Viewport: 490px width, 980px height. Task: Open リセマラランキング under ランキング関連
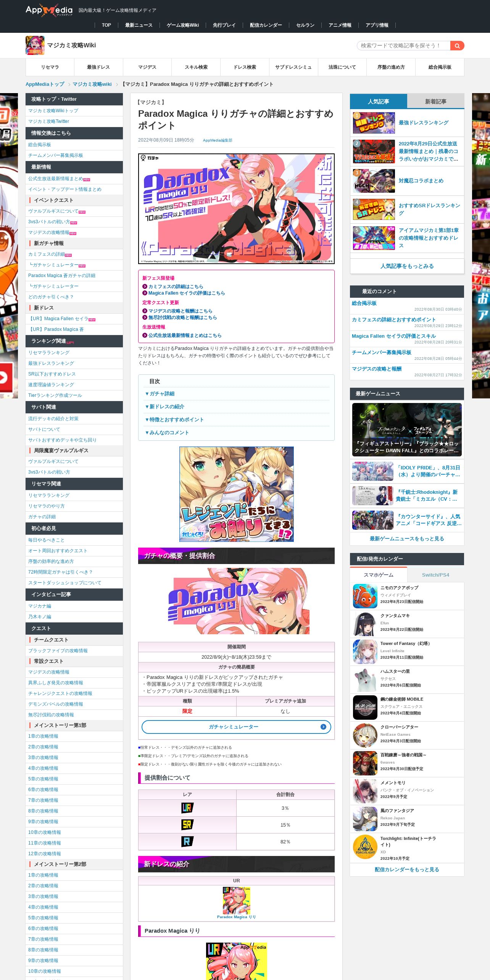49,353
